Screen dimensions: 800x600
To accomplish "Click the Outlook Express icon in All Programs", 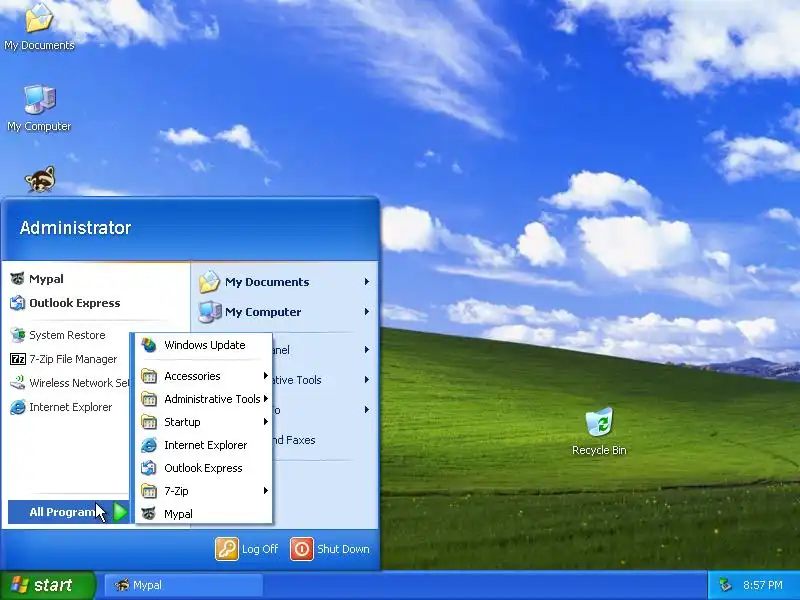I will (x=148, y=468).
